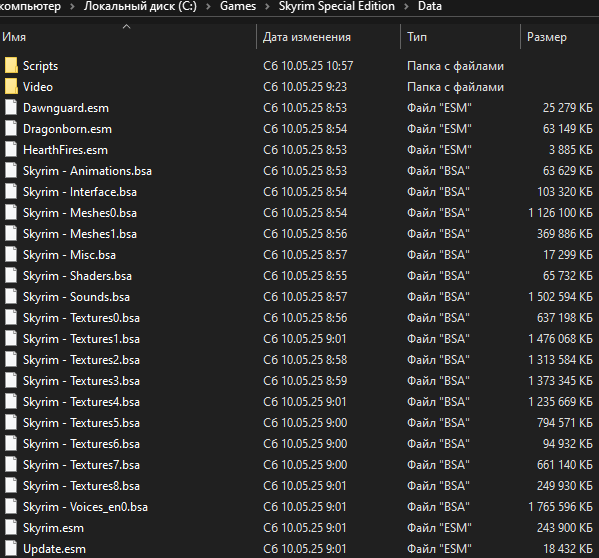Expand the chevron after Skyrim Special Edition
599x558 pixels.
point(406,6)
